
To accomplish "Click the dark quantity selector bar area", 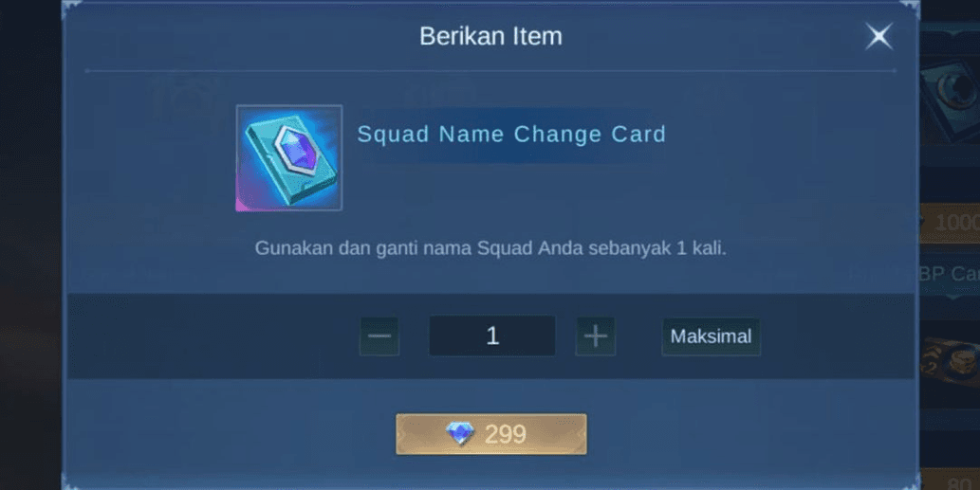I will [490, 336].
